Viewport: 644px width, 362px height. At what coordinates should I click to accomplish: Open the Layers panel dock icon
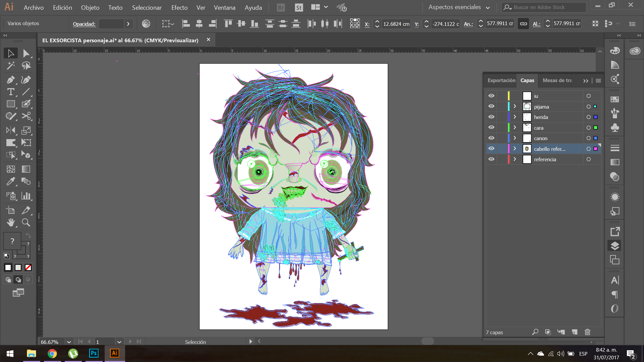click(614, 246)
